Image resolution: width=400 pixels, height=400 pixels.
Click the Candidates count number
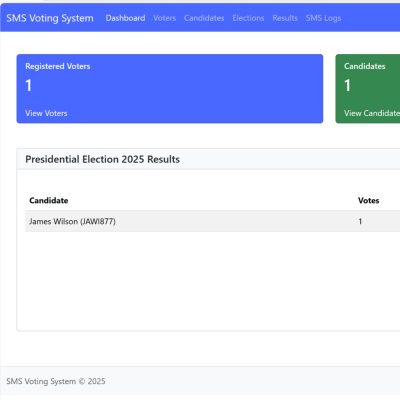coord(348,85)
